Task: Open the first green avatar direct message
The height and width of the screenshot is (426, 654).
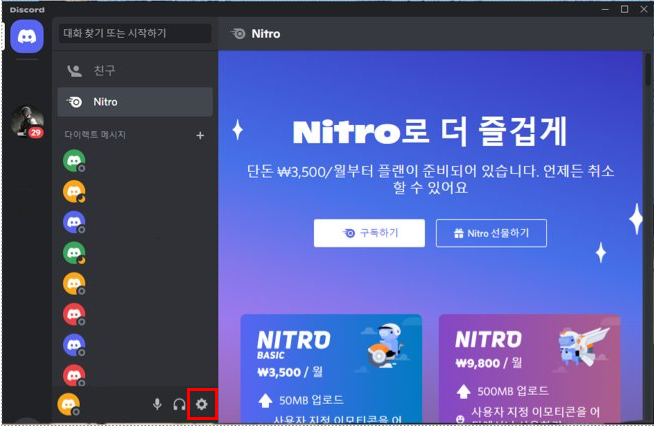Action: 74,161
